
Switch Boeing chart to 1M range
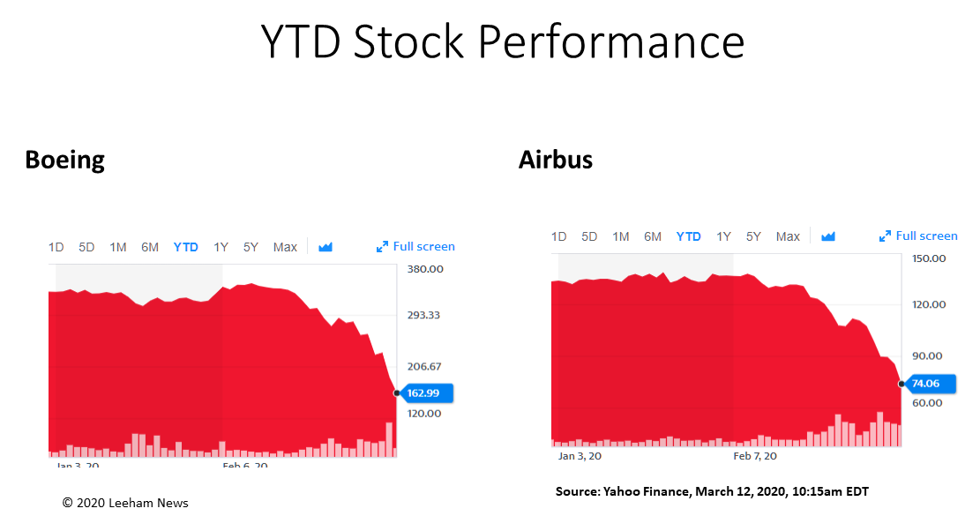pyautogui.click(x=118, y=247)
